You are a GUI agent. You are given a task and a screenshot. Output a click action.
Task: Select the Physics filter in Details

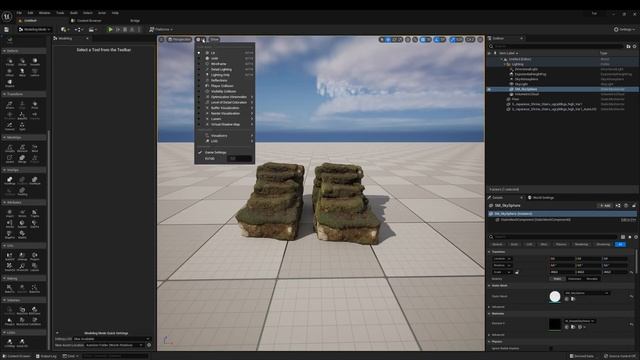561,244
